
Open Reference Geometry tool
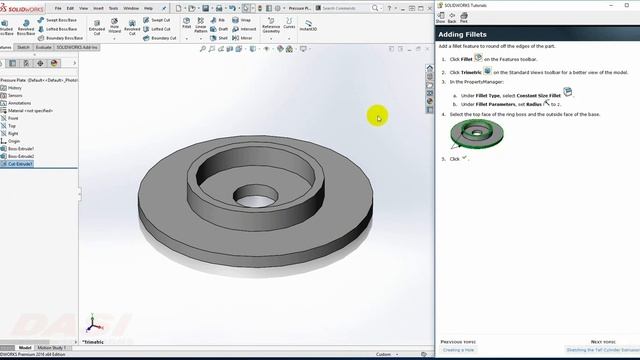tap(271, 25)
